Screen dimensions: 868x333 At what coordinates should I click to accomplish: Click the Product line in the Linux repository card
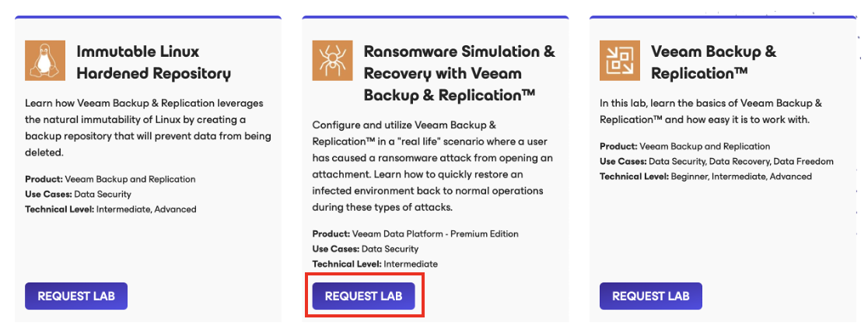[110, 180]
